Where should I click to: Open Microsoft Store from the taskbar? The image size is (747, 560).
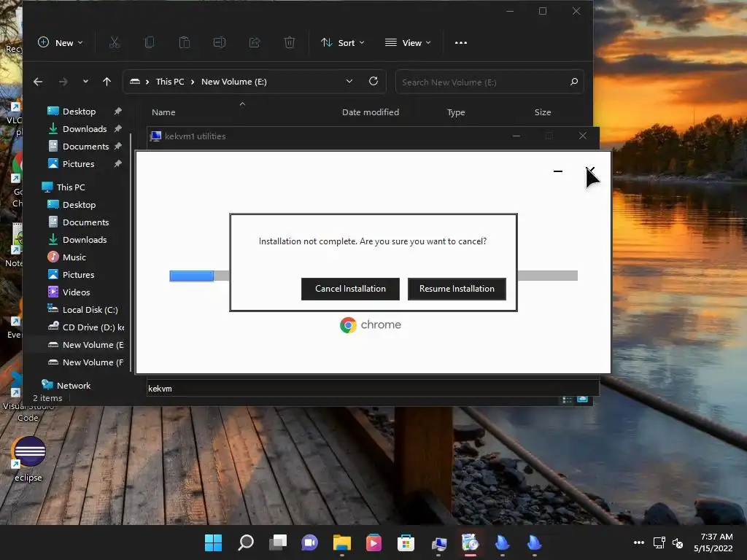tap(406, 542)
